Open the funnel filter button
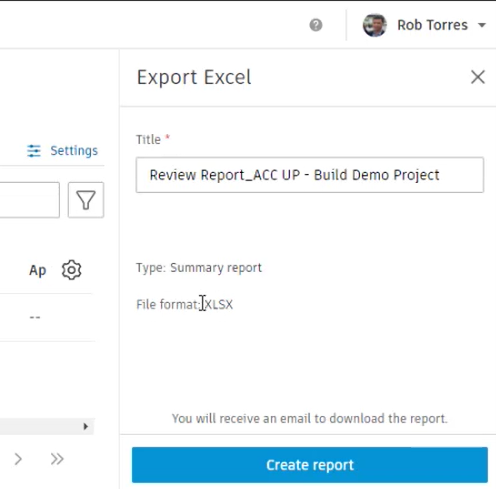The width and height of the screenshot is (496, 489). click(86, 200)
